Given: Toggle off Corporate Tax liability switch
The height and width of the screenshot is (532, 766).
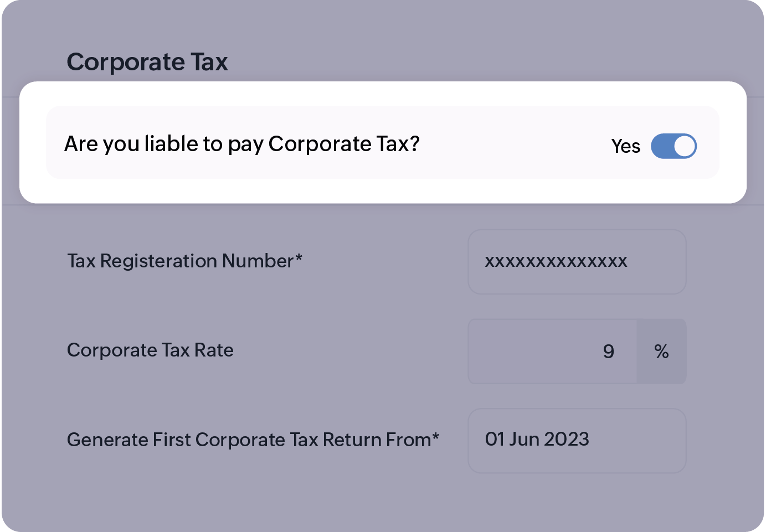Looking at the screenshot, I should (x=674, y=146).
